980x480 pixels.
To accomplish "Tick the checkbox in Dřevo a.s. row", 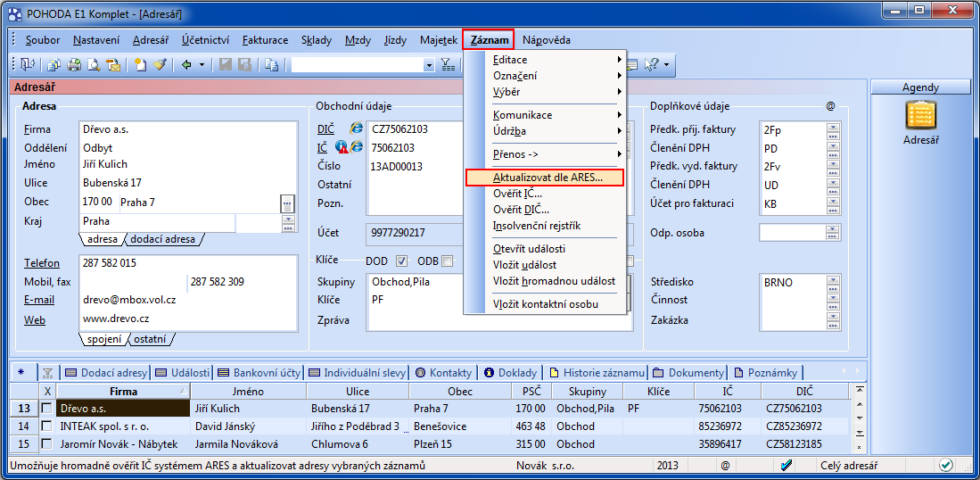I will coord(47,408).
